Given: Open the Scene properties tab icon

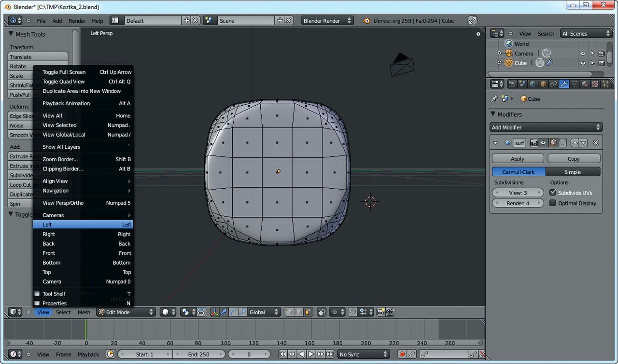Looking at the screenshot, I should point(522,84).
